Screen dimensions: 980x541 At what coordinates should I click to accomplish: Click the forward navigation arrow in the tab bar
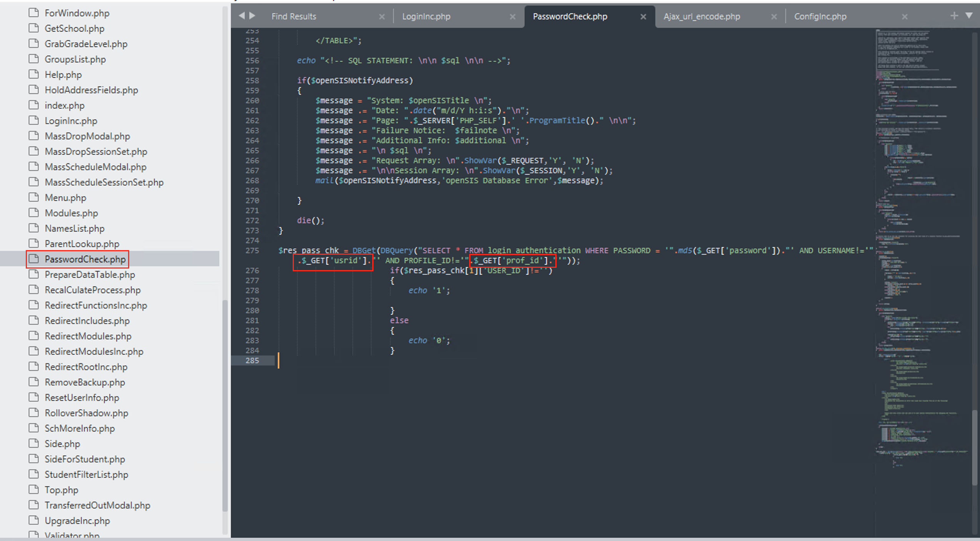253,15
